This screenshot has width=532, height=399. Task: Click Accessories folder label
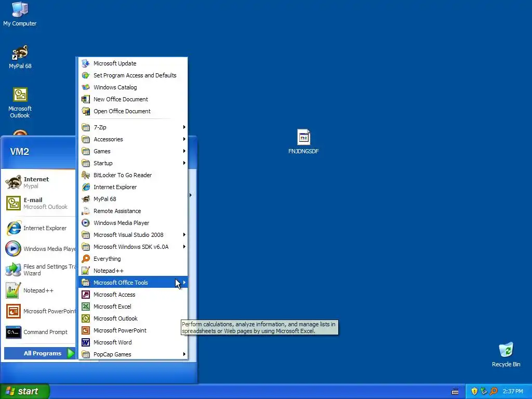(108, 139)
